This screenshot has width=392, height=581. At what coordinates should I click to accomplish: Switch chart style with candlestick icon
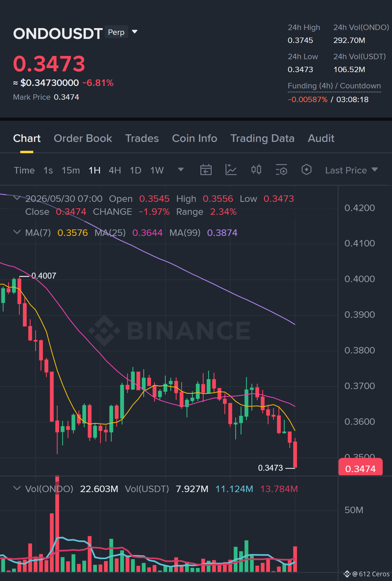point(256,170)
